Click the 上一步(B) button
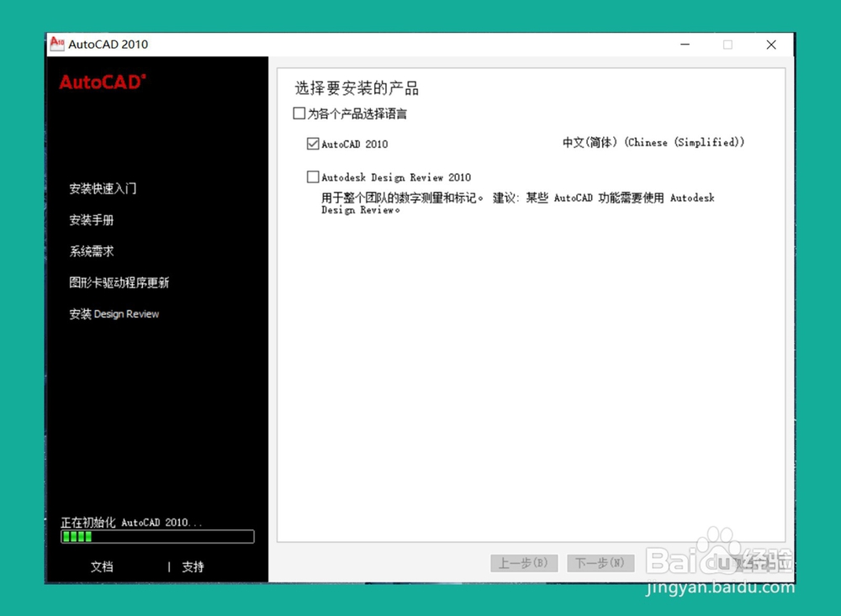This screenshot has height=616, width=841. 524,563
